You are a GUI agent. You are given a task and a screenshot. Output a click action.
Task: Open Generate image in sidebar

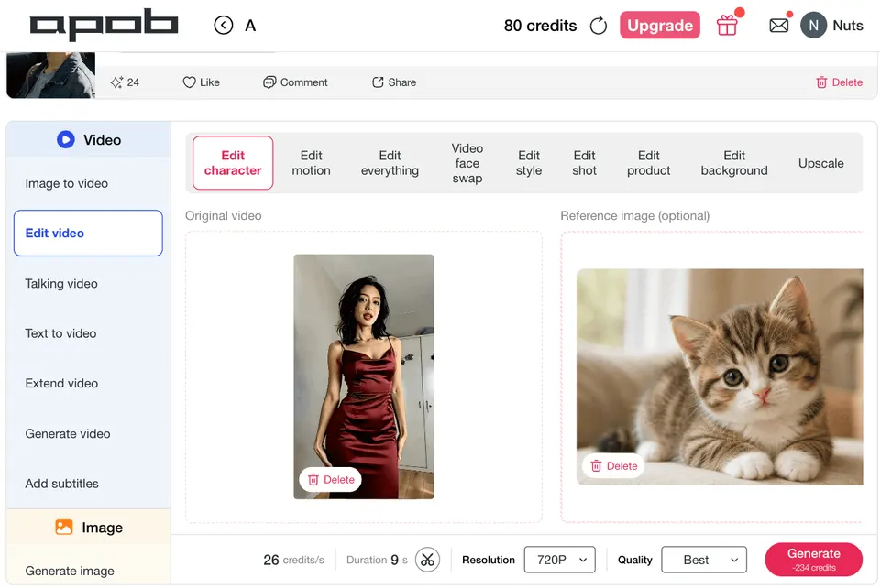click(x=88, y=571)
